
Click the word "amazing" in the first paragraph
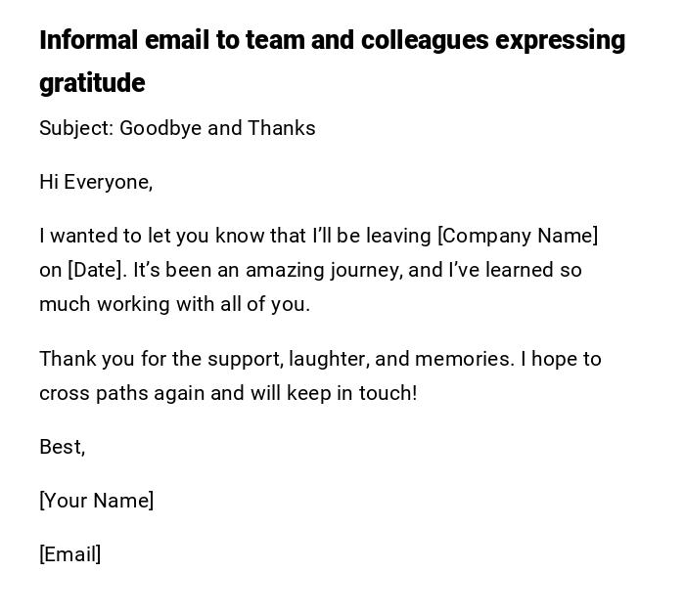pos(284,270)
